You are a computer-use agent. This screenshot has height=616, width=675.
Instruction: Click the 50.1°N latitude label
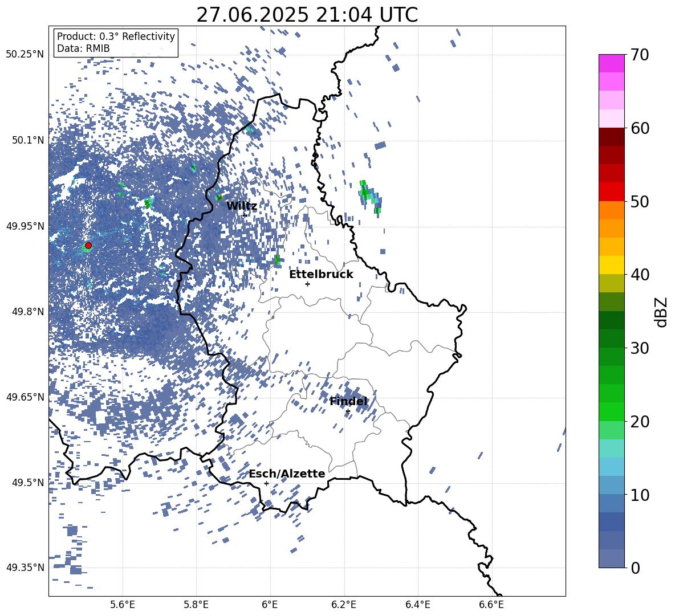pyautogui.click(x=27, y=140)
